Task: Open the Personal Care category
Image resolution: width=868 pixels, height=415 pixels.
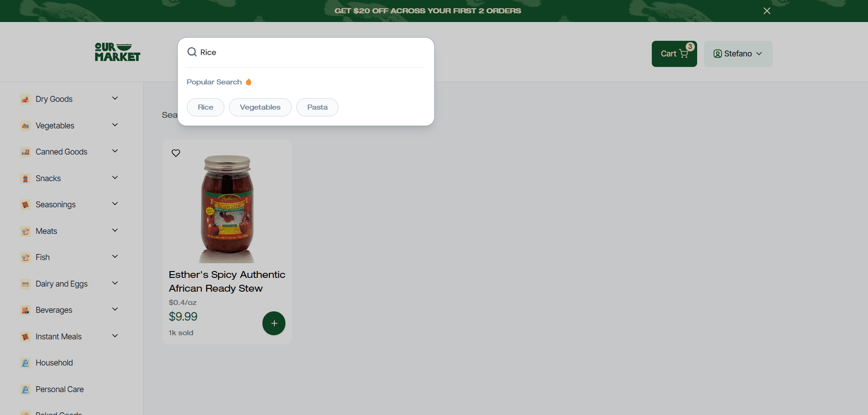Action: 60,389
